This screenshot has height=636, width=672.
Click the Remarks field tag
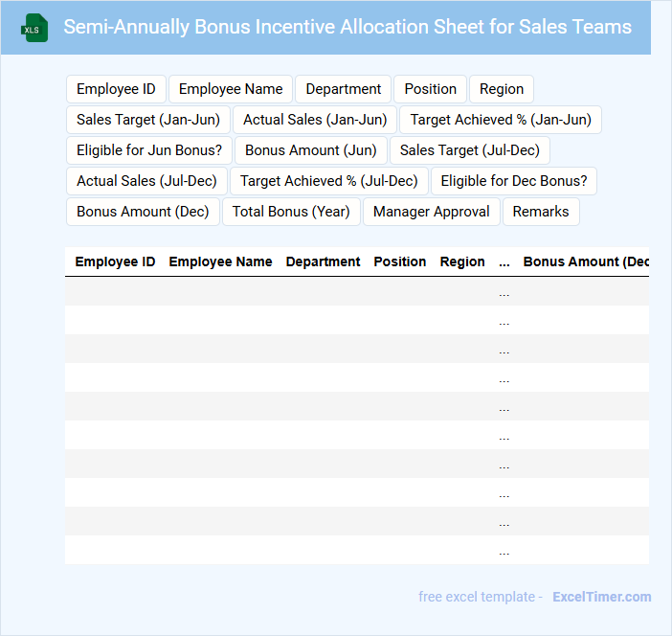[x=541, y=212]
